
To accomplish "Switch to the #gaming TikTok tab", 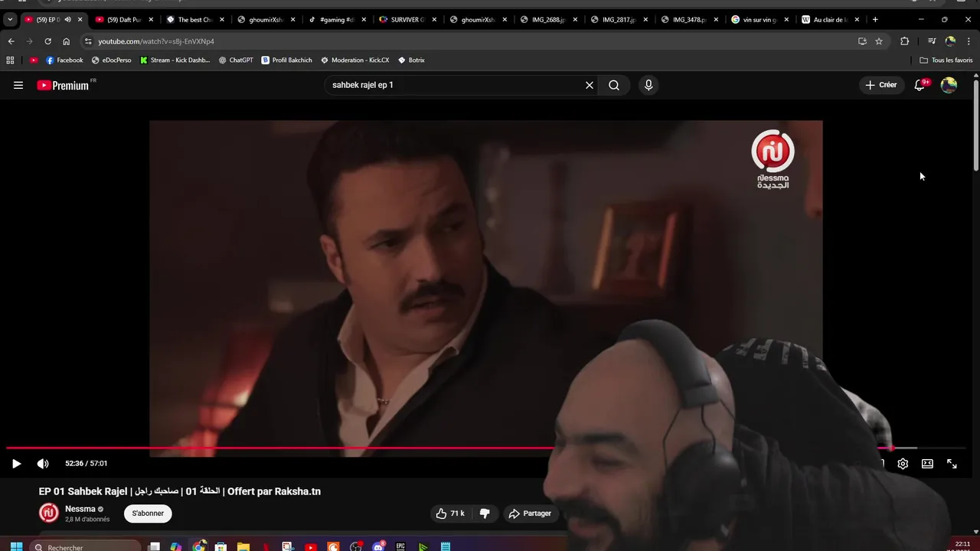I will pyautogui.click(x=335, y=20).
